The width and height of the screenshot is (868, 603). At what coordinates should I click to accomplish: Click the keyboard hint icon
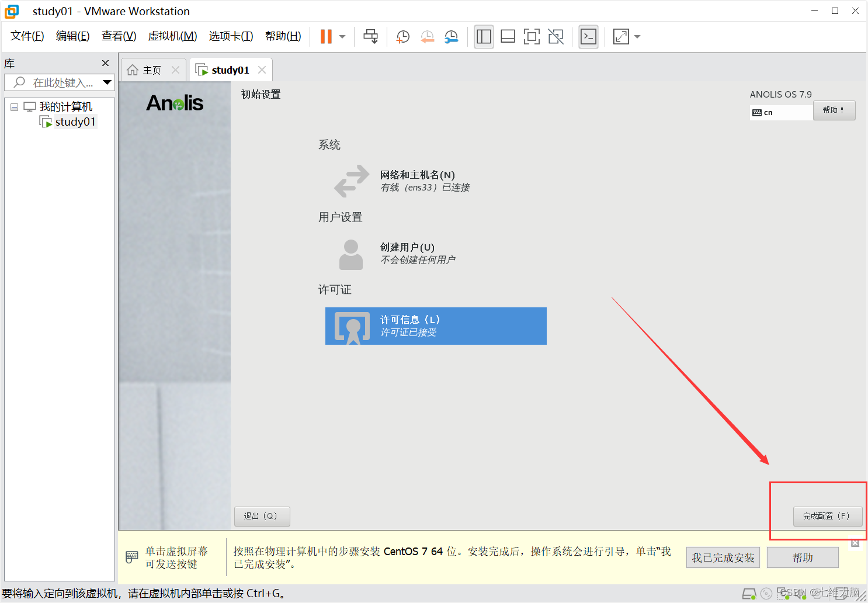pos(132,557)
